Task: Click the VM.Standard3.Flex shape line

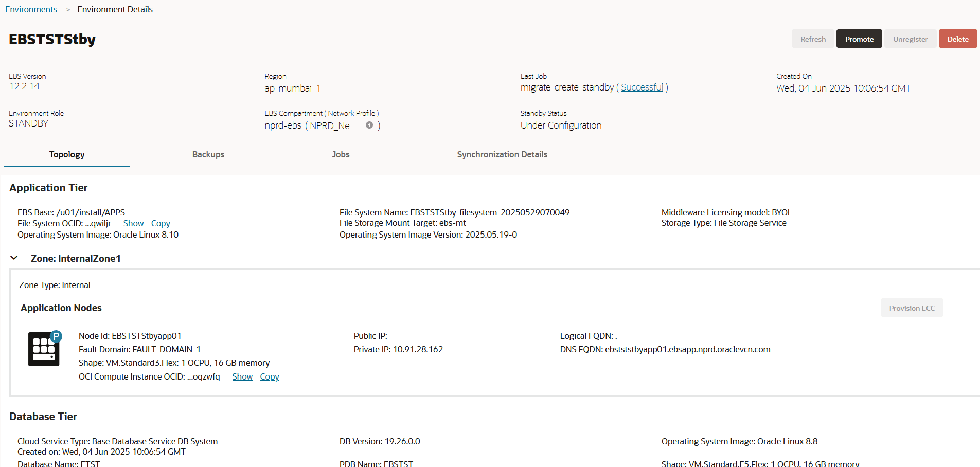Action: (174, 363)
